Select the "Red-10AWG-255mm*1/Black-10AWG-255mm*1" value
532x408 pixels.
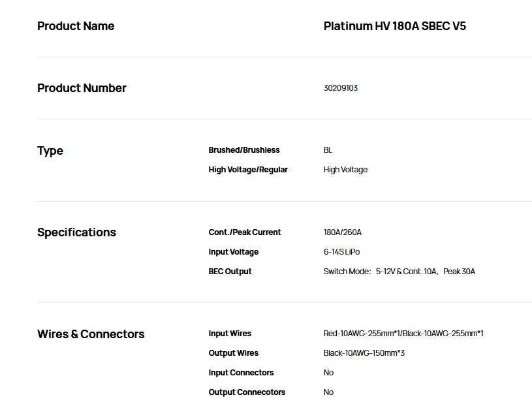(x=403, y=334)
